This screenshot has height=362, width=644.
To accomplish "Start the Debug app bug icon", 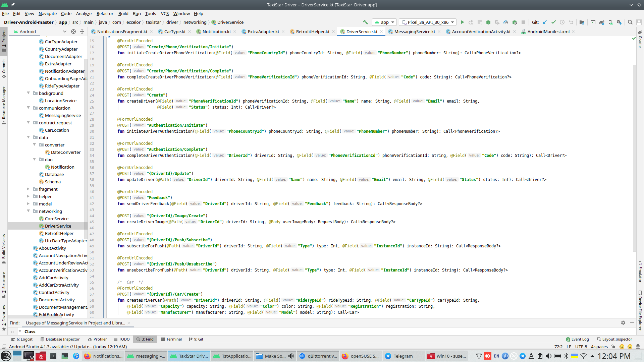I will pos(488,22).
